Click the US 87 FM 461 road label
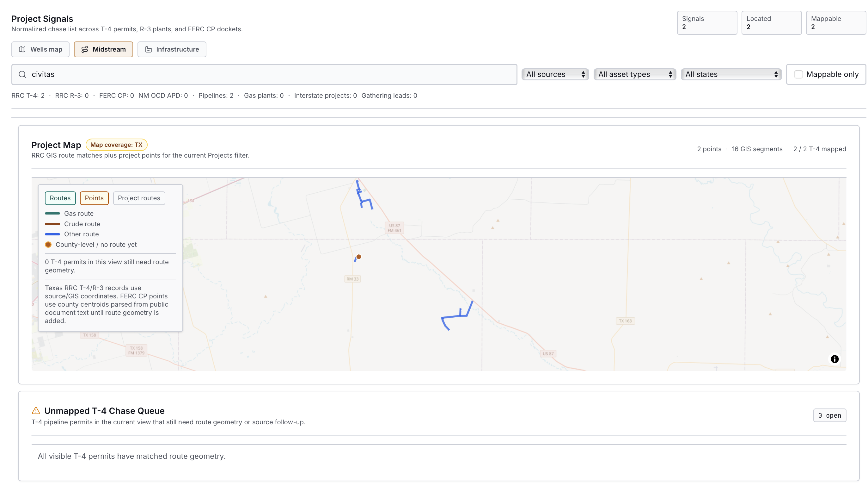This screenshot has width=868, height=486. (x=394, y=228)
